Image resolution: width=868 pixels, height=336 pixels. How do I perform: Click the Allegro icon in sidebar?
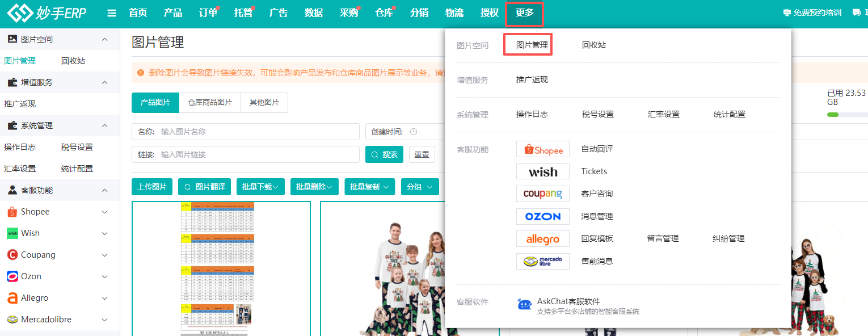pos(12,298)
